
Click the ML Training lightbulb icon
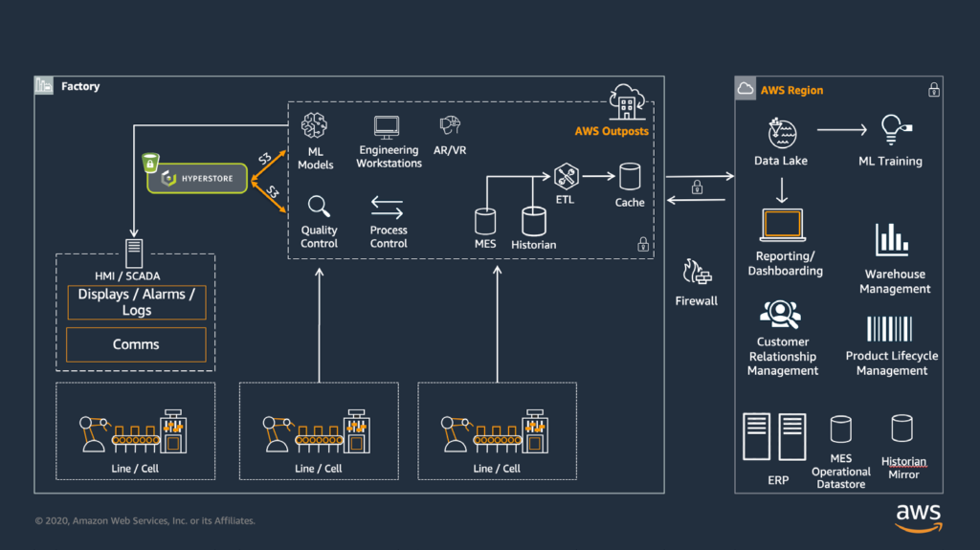(896, 130)
